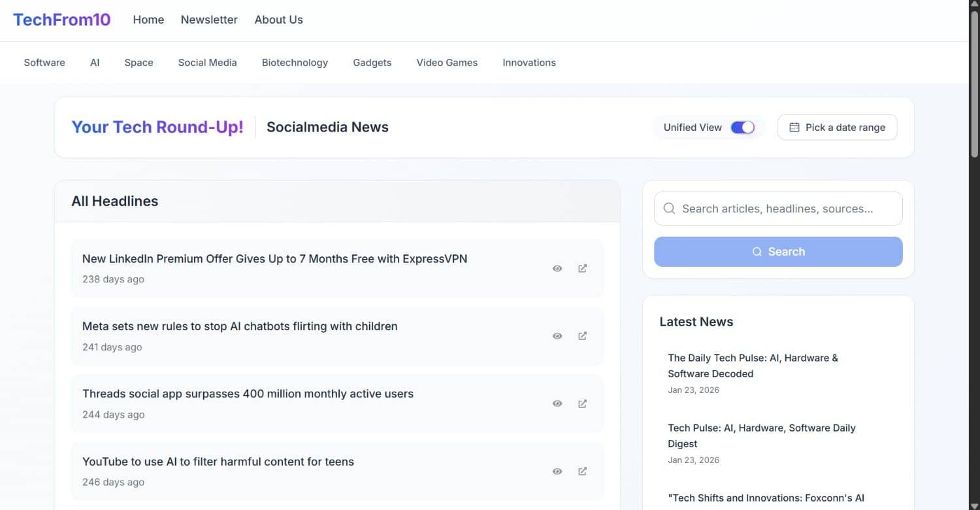The height and width of the screenshot is (510, 980).
Task: Open external link for Threads 400 million headline
Action: 582,404
